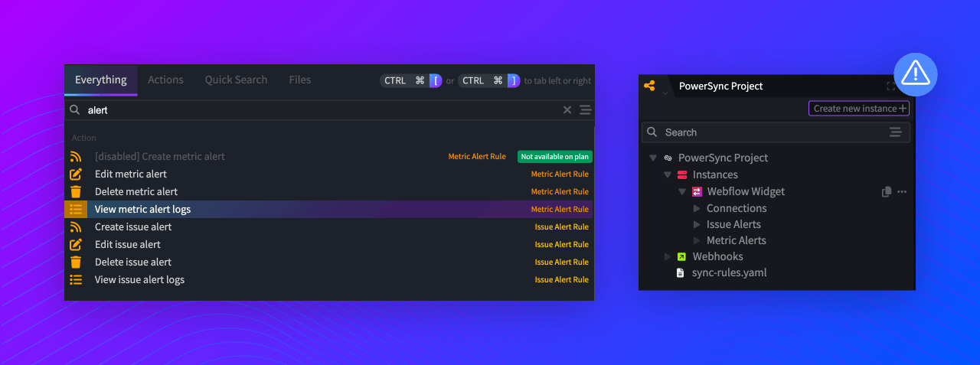
Task: Select View metric alert logs
Action: coord(329,209)
